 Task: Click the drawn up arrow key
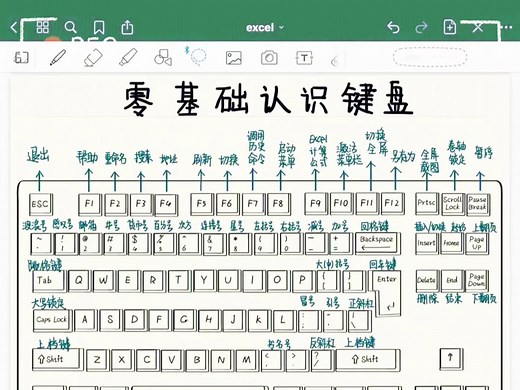pyautogui.click(x=451, y=359)
